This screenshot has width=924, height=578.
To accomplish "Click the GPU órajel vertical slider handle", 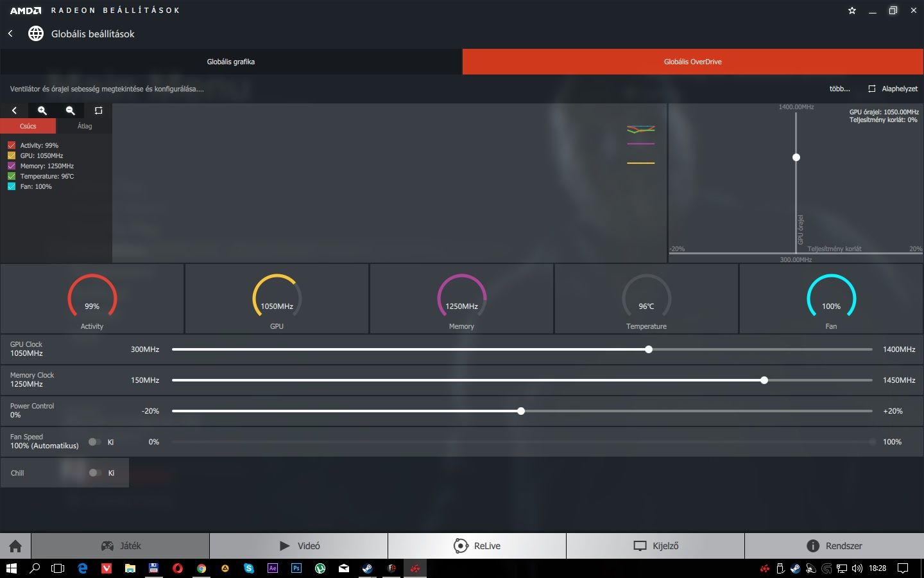I will coord(796,157).
